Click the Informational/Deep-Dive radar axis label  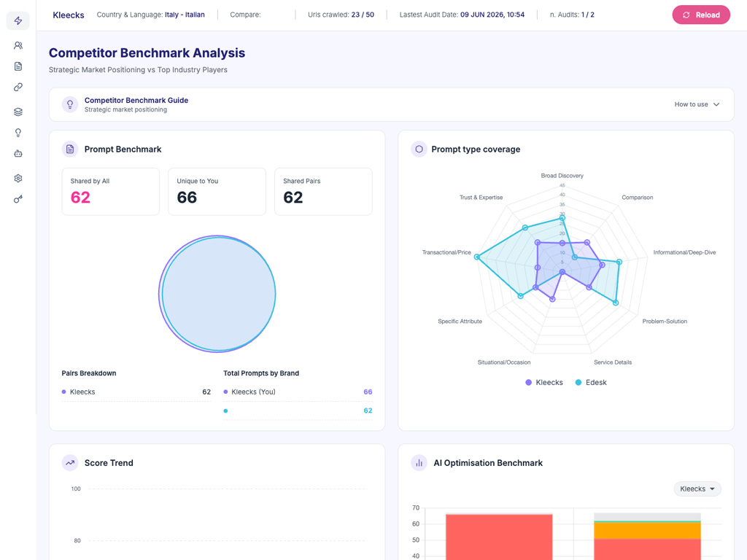click(x=684, y=252)
